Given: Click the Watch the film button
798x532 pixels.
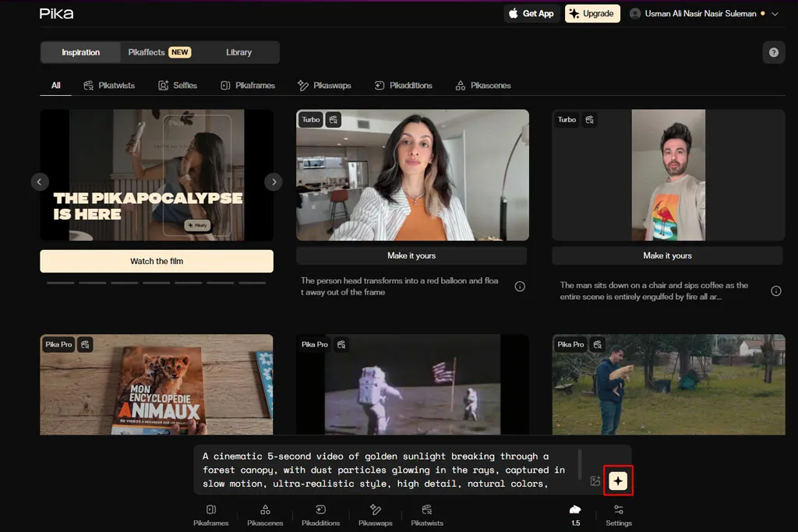Looking at the screenshot, I should pyautogui.click(x=157, y=261).
